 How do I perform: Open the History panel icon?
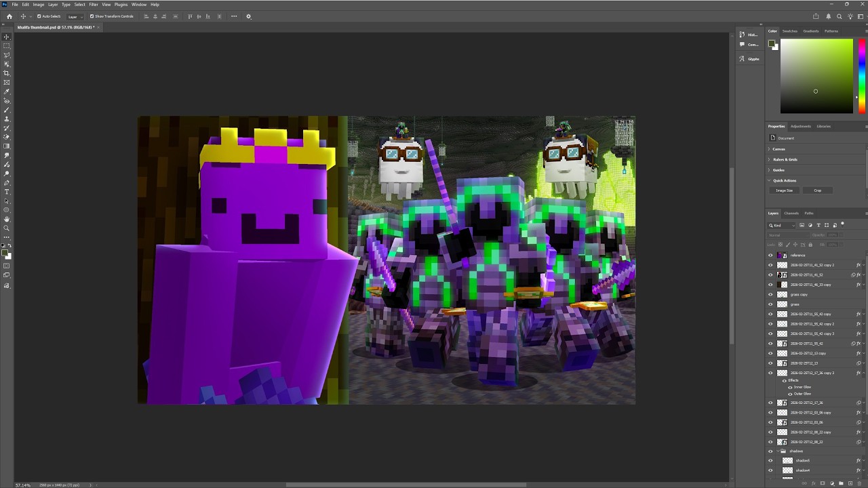[x=742, y=35]
